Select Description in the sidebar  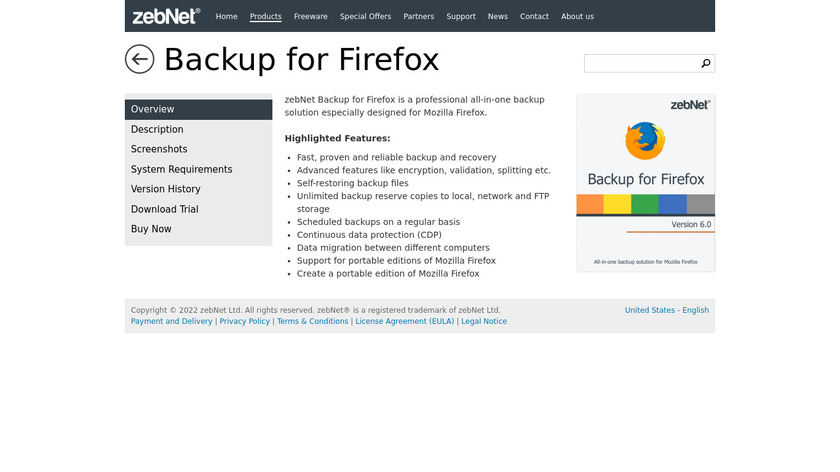[198, 129]
